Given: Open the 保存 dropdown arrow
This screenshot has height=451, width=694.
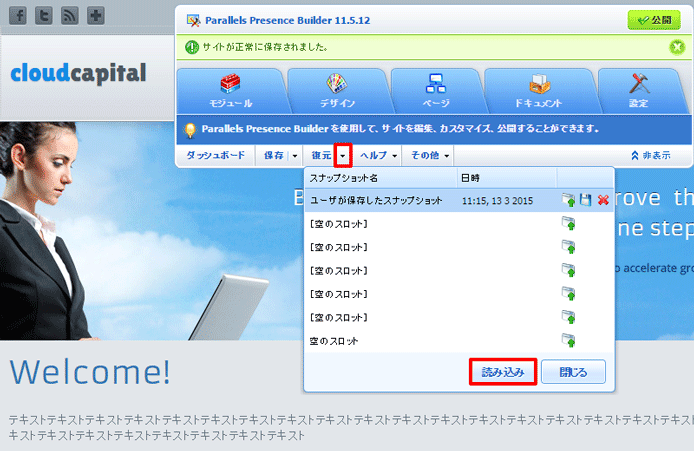Looking at the screenshot, I should click(295, 156).
